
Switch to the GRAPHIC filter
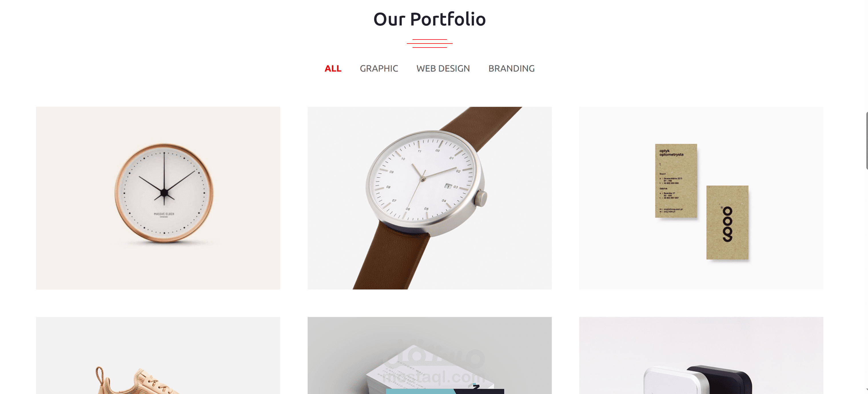tap(379, 68)
